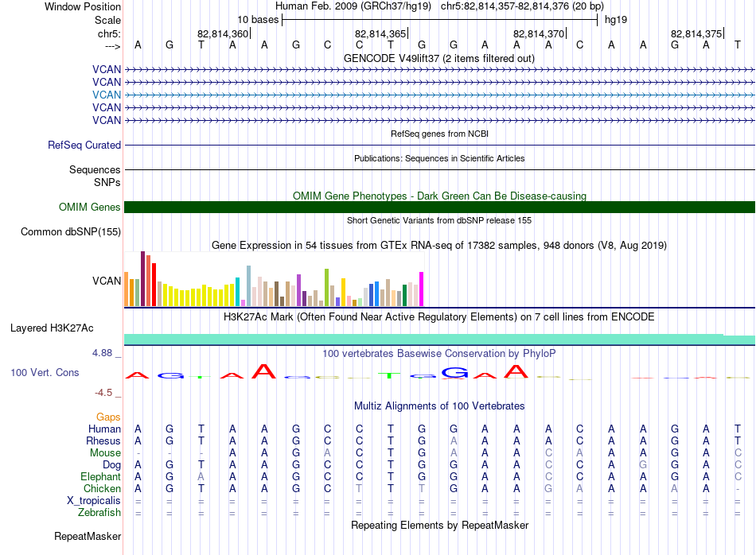Image resolution: width=756 pixels, height=555 pixels.
Task: Click the 82,814,370 position marker
Action: tap(539, 33)
